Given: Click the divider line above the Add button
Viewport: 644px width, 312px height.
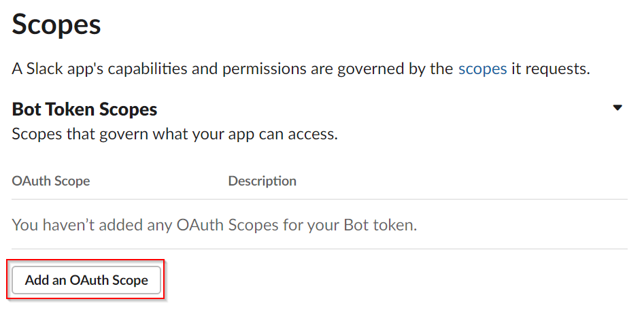Looking at the screenshot, I should click(320, 249).
